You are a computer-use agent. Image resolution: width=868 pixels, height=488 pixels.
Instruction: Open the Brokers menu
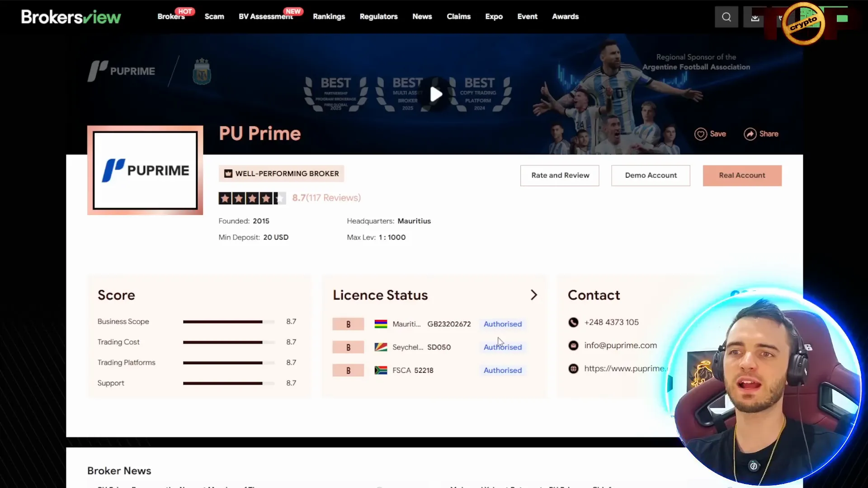[171, 16]
